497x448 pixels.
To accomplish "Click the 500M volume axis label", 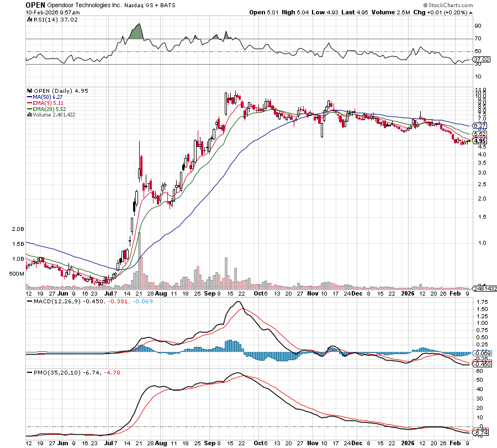I will 17,273.
